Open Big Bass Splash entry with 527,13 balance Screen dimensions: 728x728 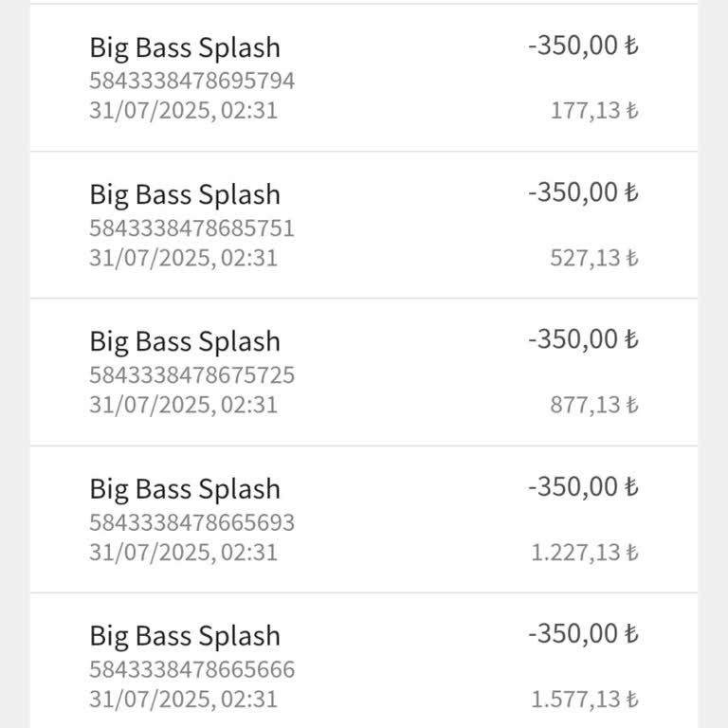click(x=185, y=194)
